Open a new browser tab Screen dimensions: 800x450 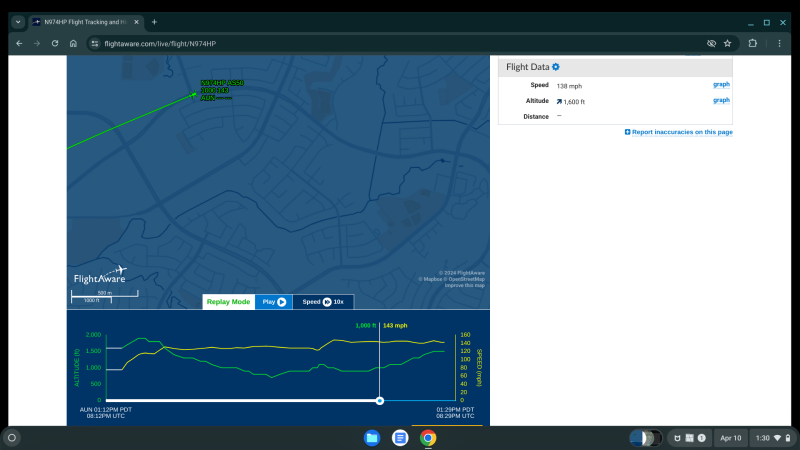coord(154,21)
